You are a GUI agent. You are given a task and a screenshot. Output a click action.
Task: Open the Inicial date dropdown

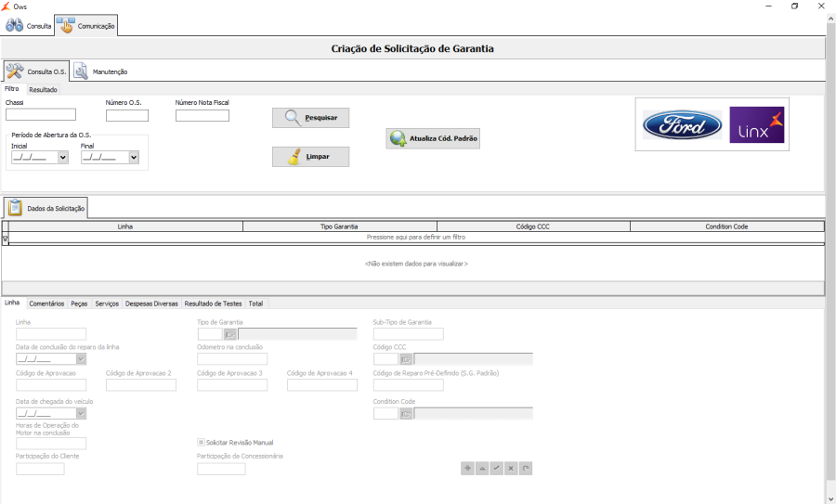(63, 157)
